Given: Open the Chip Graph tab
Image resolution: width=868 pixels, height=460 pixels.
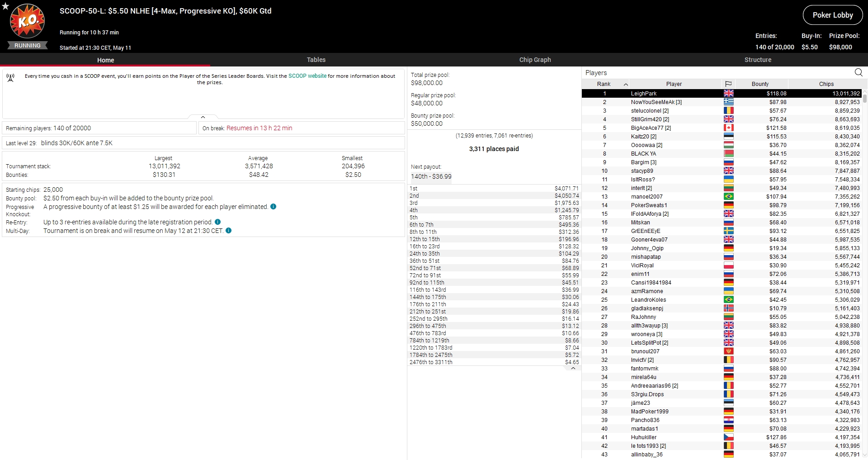Looking at the screenshot, I should (x=535, y=60).
